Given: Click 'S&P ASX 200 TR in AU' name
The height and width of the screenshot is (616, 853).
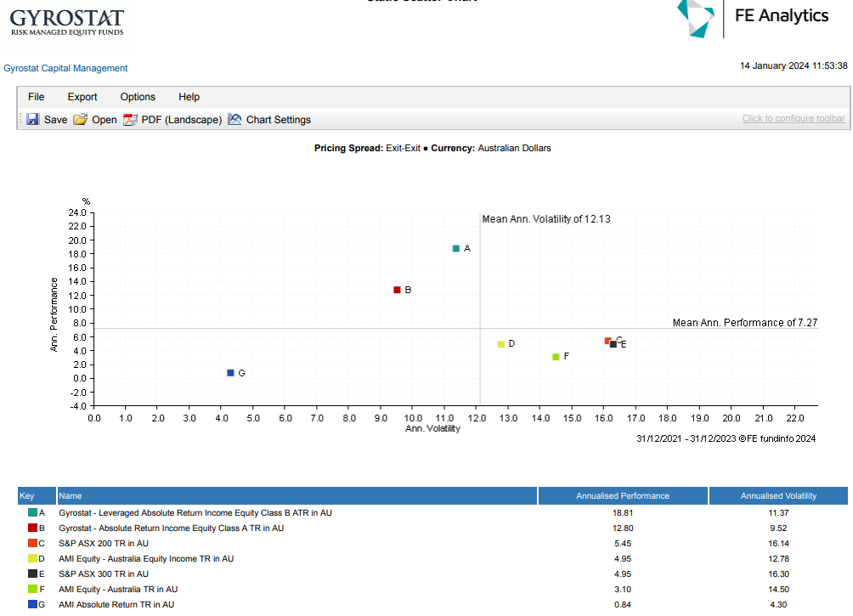Looking at the screenshot, I should coord(104,544).
